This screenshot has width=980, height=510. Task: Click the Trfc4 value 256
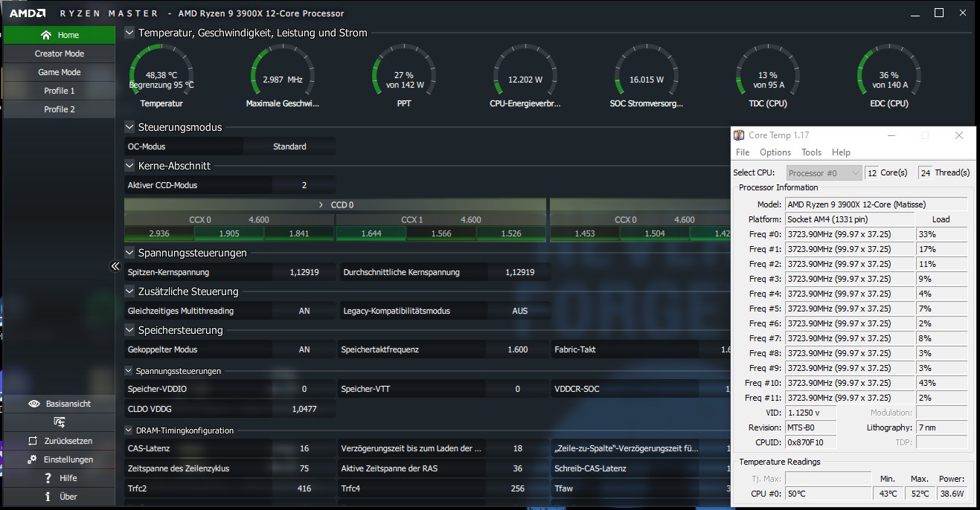tap(517, 488)
